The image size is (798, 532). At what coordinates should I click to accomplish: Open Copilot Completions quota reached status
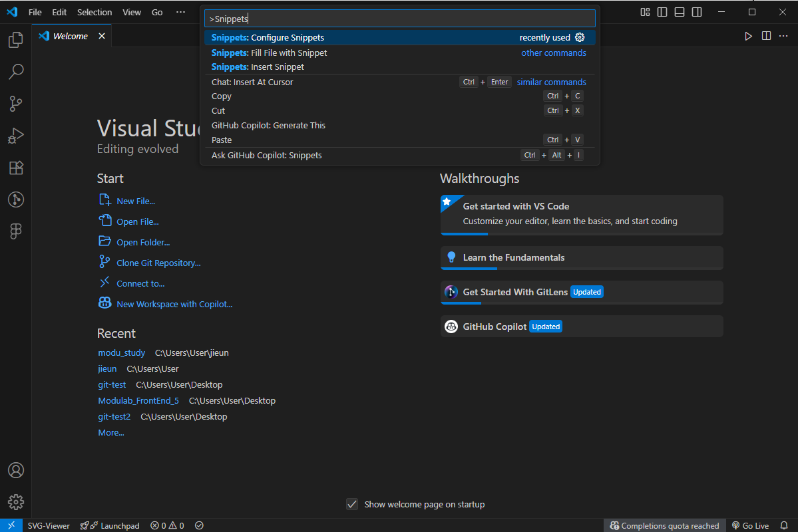[x=665, y=525]
